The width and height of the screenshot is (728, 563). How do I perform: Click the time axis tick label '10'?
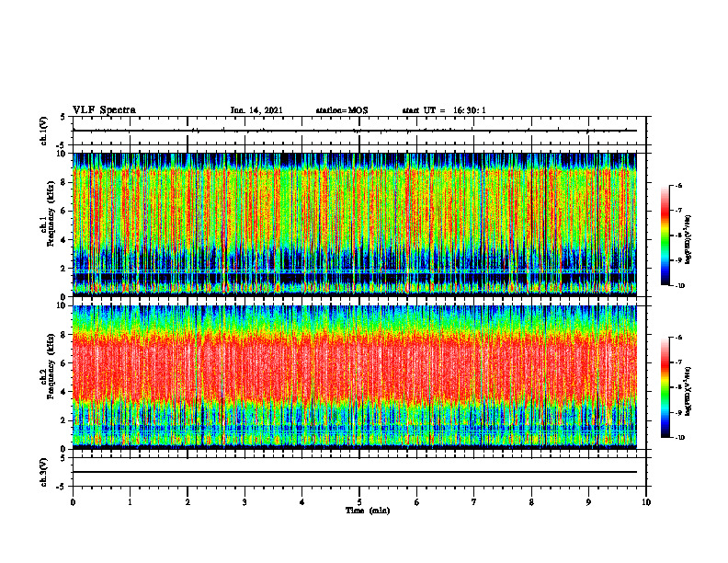click(646, 502)
